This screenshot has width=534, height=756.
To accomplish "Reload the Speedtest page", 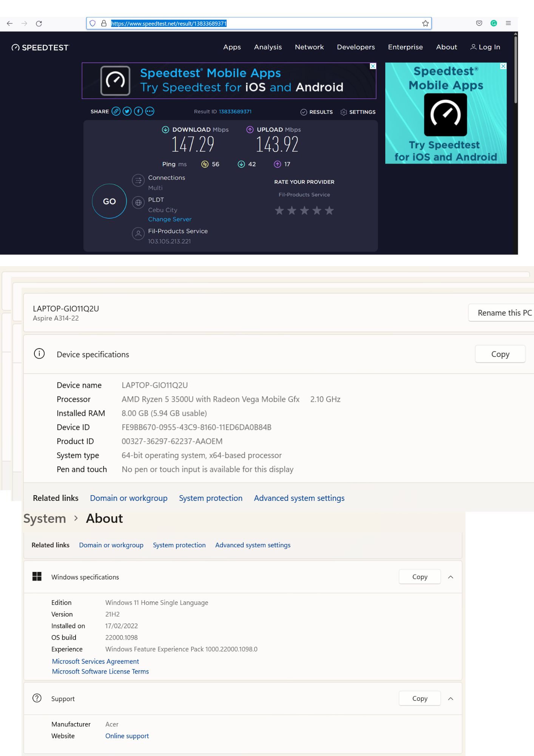I will tap(39, 23).
